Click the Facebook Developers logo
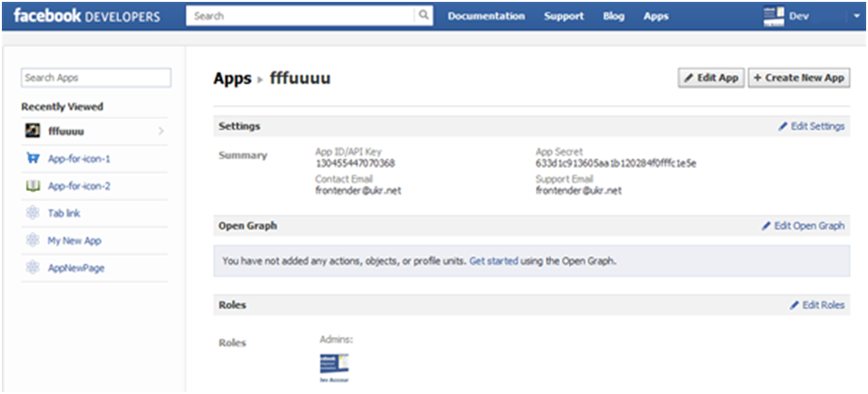868x394 pixels. [x=87, y=16]
